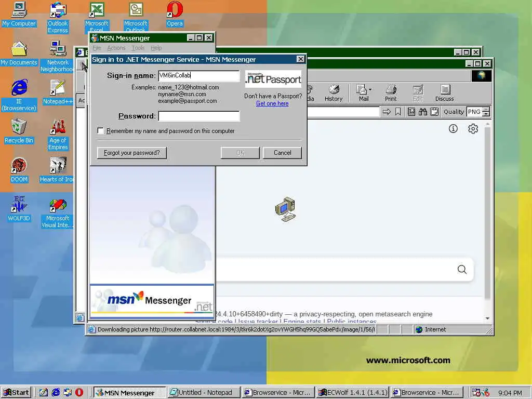Viewport: 532px width, 399px height.
Task: Open the Tools menu in MSN Messenger
Action: click(x=138, y=48)
